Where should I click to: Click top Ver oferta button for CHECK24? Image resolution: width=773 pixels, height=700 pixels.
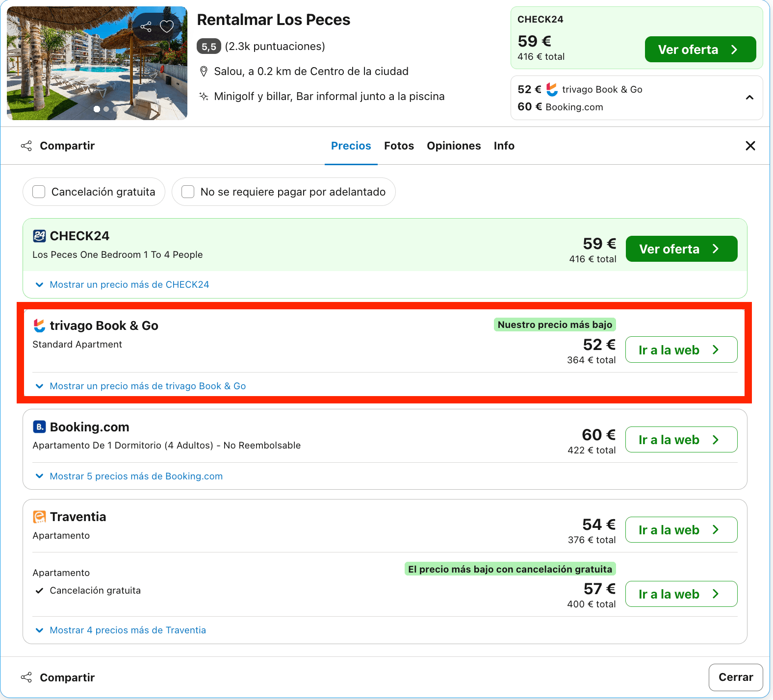tap(700, 50)
